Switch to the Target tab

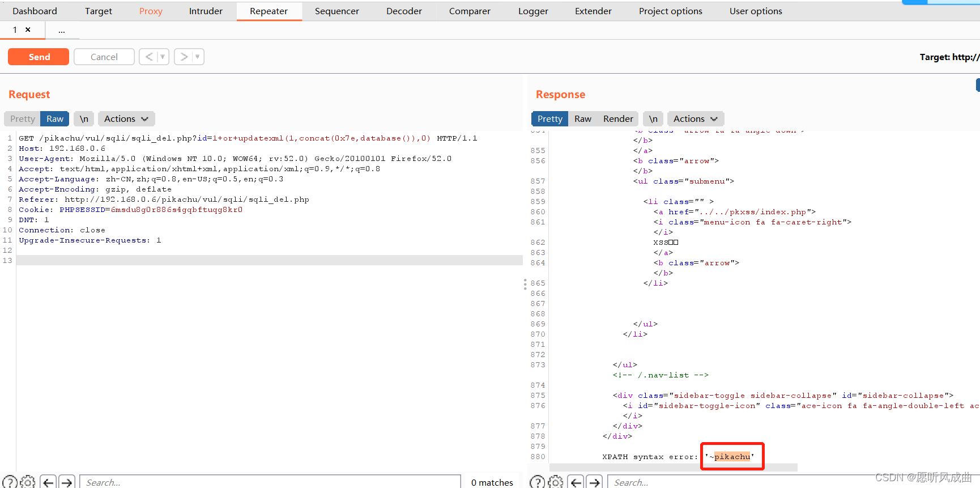tap(99, 11)
